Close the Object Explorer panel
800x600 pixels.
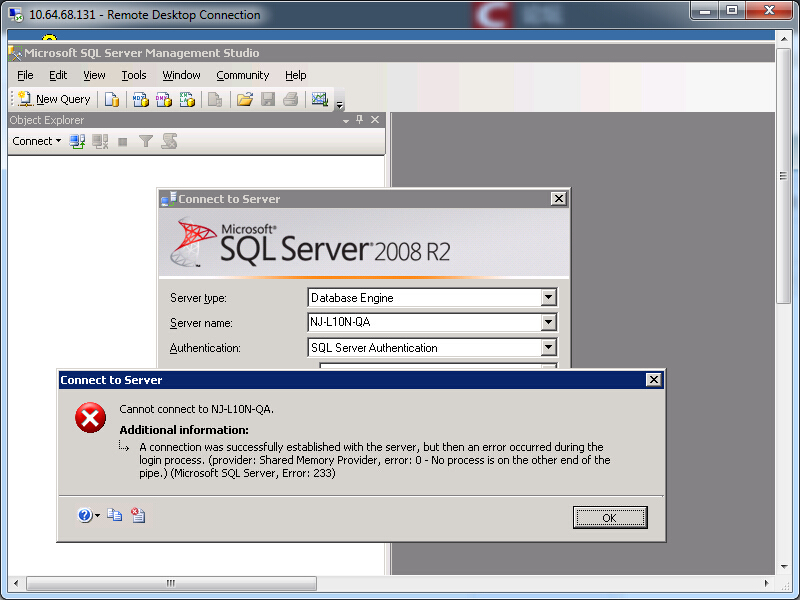[375, 119]
